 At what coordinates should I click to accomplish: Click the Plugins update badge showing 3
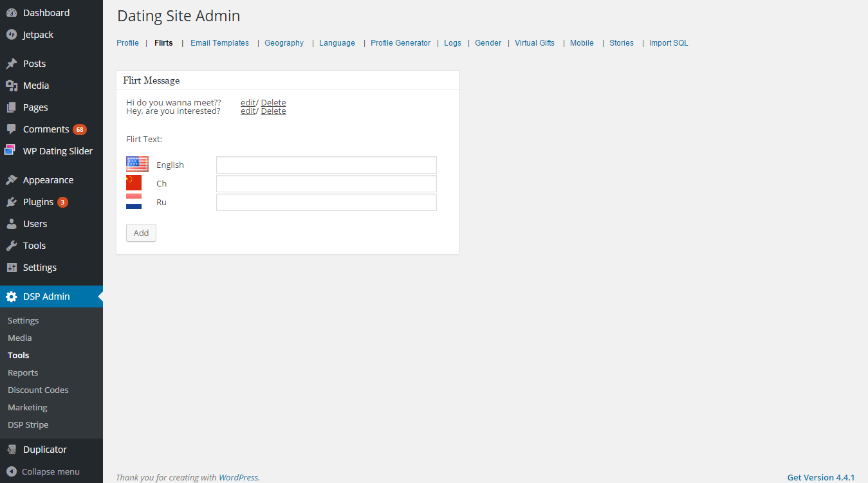(62, 202)
